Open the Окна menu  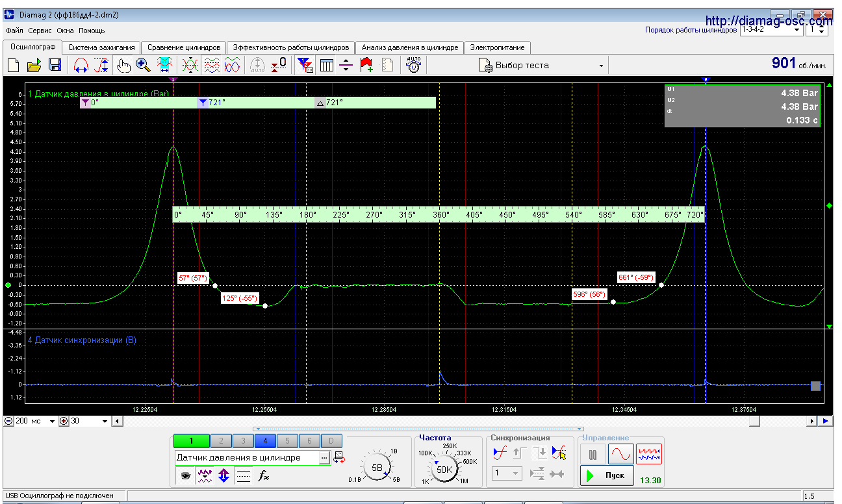pyautogui.click(x=66, y=31)
